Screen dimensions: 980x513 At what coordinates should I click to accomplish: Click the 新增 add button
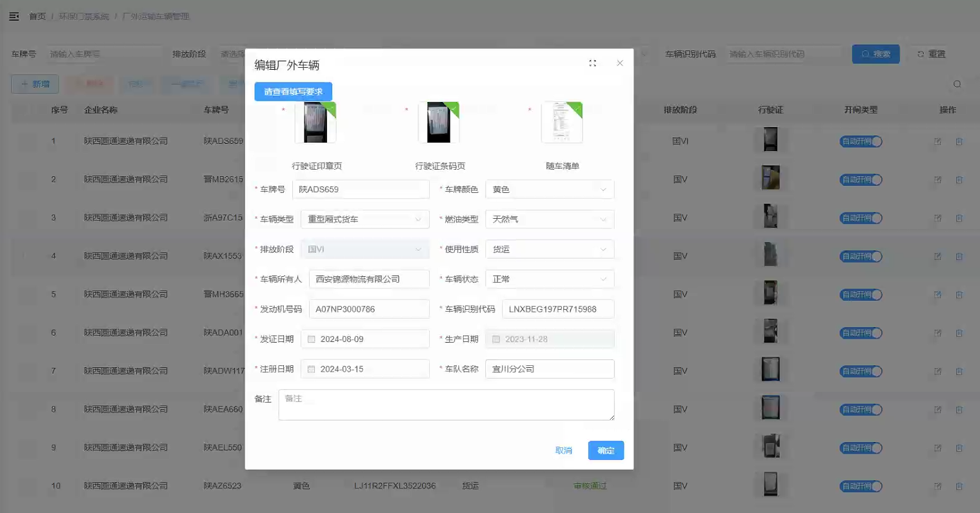point(35,84)
